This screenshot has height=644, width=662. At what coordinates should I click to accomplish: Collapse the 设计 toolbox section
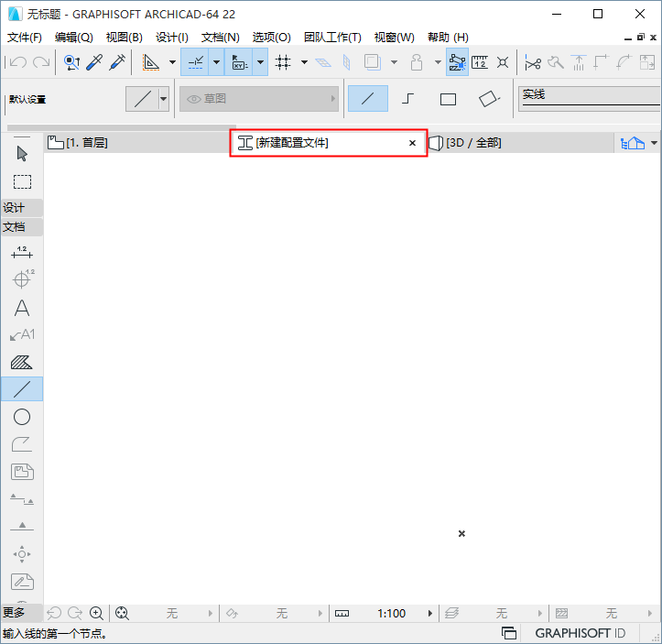coord(22,208)
